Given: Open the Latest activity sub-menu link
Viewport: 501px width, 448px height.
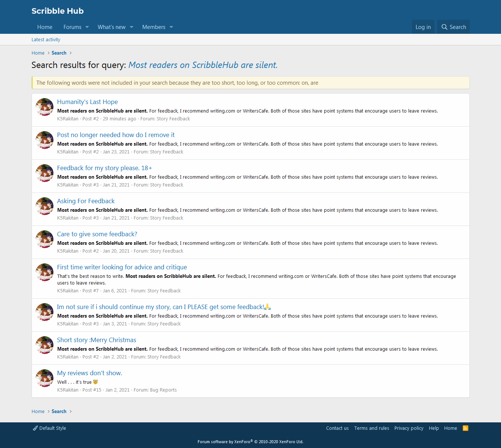Looking at the screenshot, I should 46,40.
